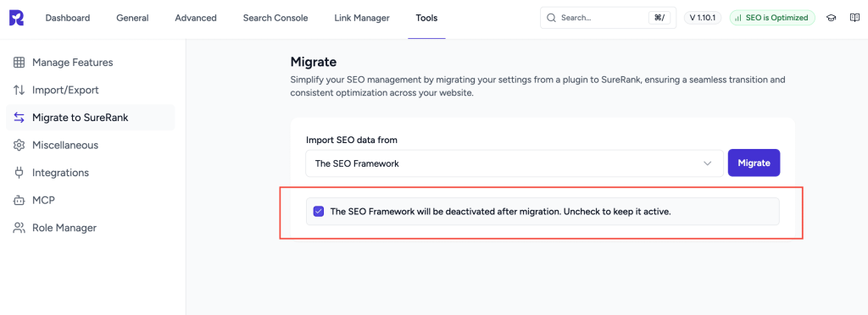The height and width of the screenshot is (315, 868).
Task: Click the Migrate page heading
Action: [x=314, y=61]
